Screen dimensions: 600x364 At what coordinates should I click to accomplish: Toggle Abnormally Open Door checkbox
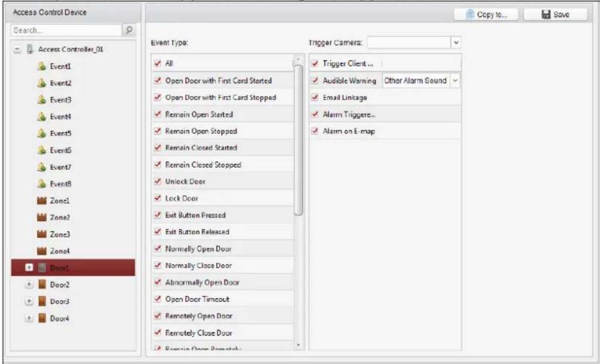pyautogui.click(x=157, y=282)
